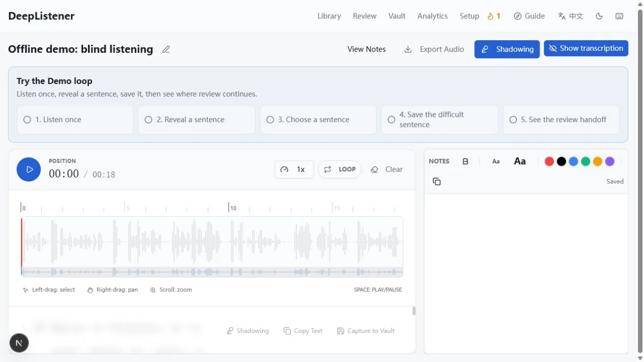Click the page vertical scrollbar
This screenshot has width=644, height=362.
pos(640,181)
